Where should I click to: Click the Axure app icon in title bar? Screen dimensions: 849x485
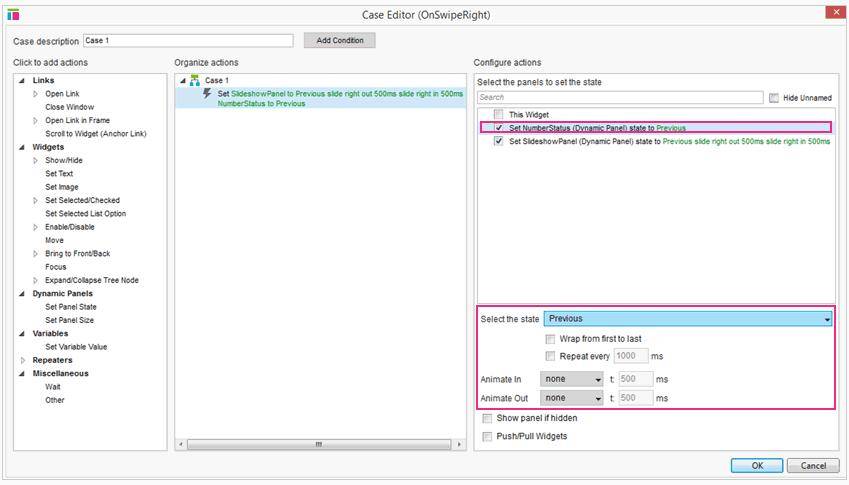point(13,15)
